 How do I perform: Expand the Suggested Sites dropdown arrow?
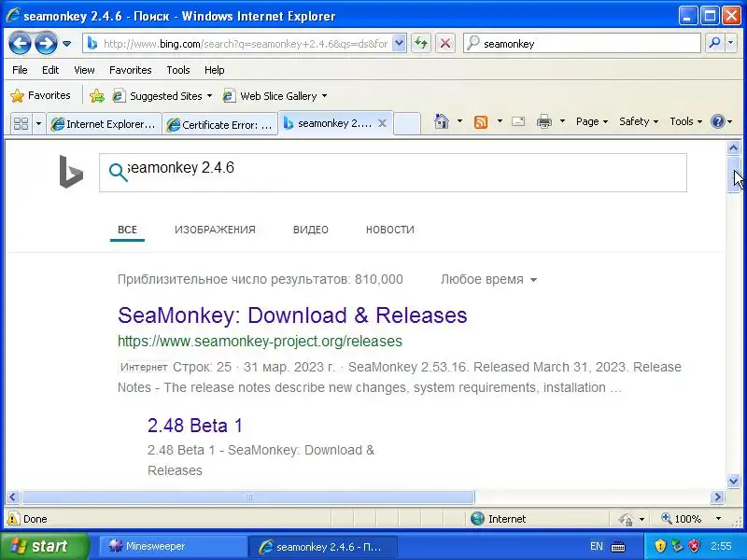point(209,96)
